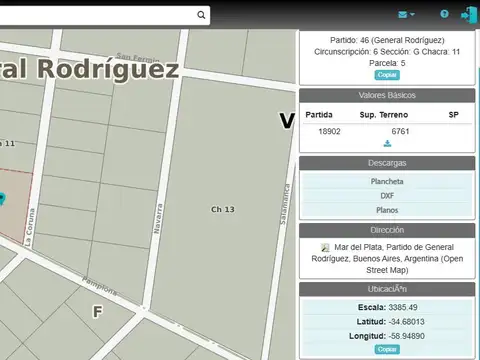The width and height of the screenshot is (480, 360).
Task: Click the download icon under Valores Básicos
Action: 387,144
